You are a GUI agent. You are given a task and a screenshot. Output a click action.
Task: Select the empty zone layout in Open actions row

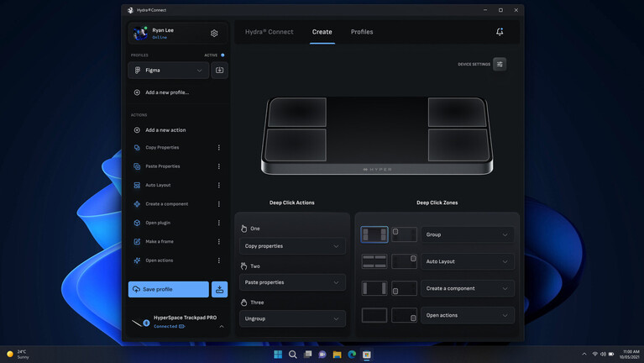point(374,315)
